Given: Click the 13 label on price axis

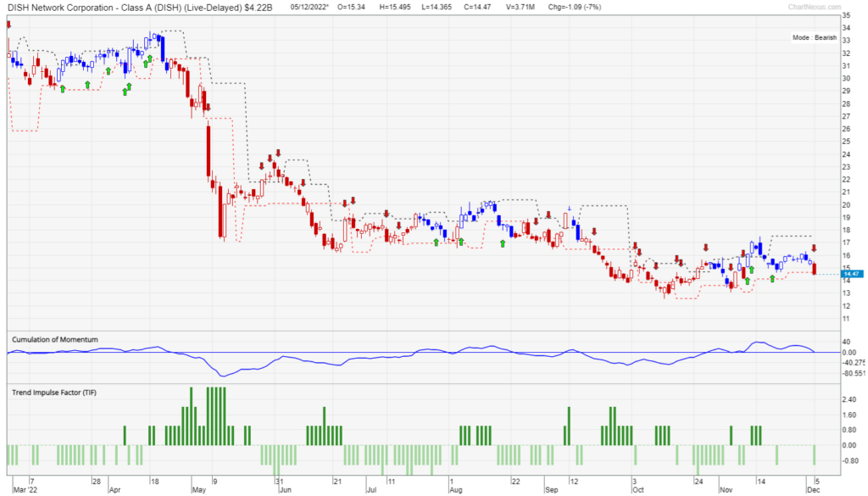Looking at the screenshot, I should 847,293.
